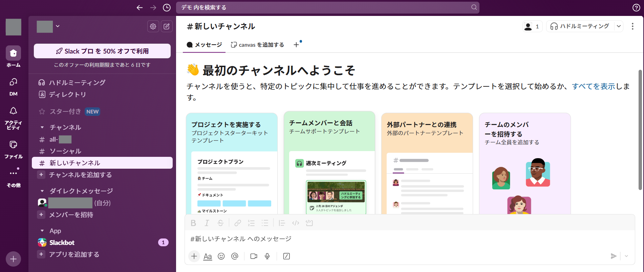Viewport: 644px width, 272px height.
Task: Open the ソーシャル channel
Action: pyautogui.click(x=102, y=151)
